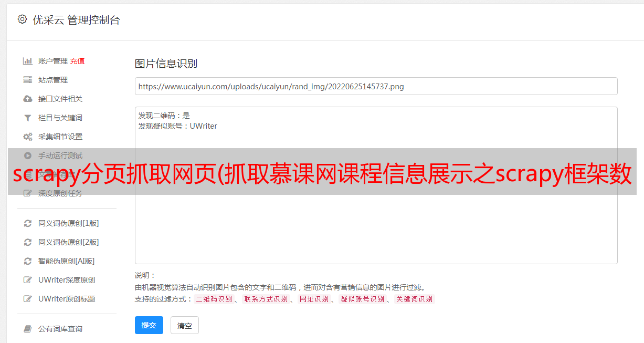
Task: Open 公有词库查询
Action: click(60, 329)
